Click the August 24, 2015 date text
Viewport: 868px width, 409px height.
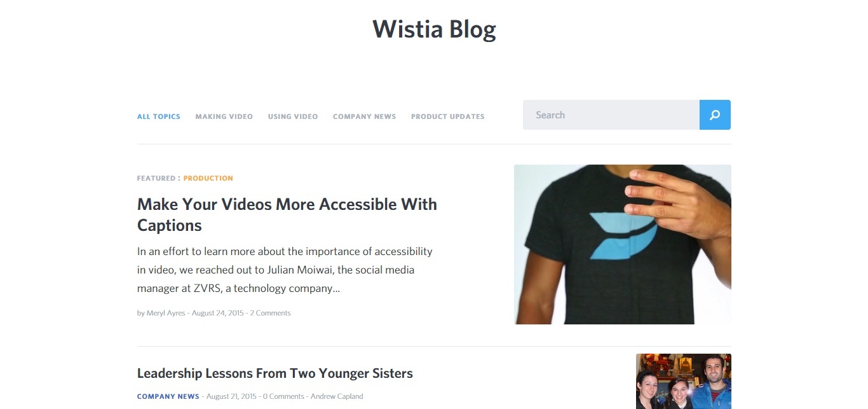point(218,313)
